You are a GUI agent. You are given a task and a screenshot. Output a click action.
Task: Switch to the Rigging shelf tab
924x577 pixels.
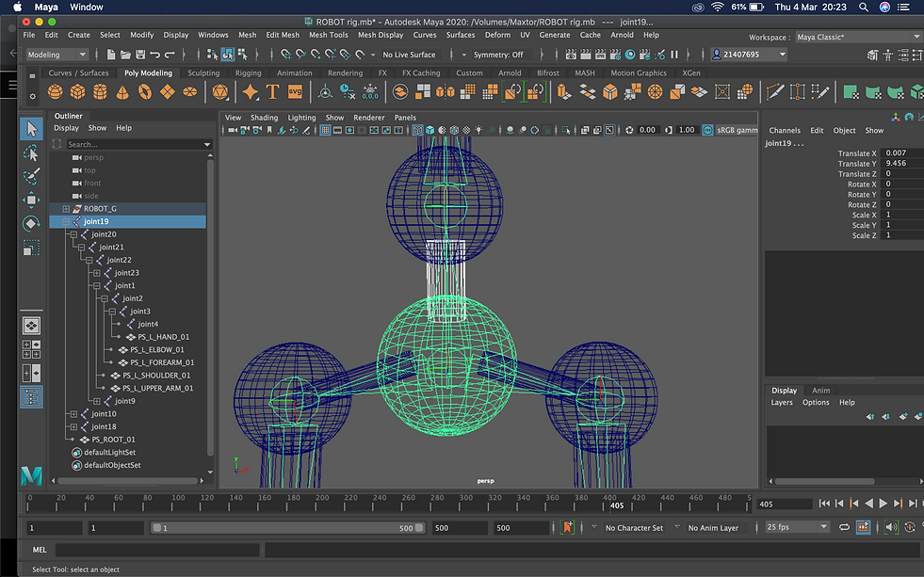click(248, 73)
